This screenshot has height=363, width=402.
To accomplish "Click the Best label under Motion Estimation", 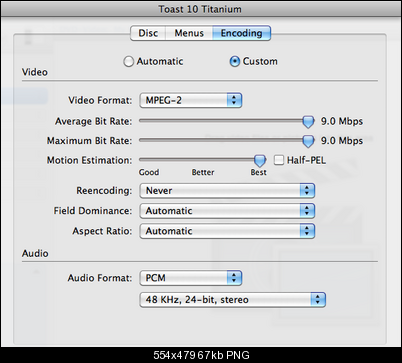I will point(259,172).
